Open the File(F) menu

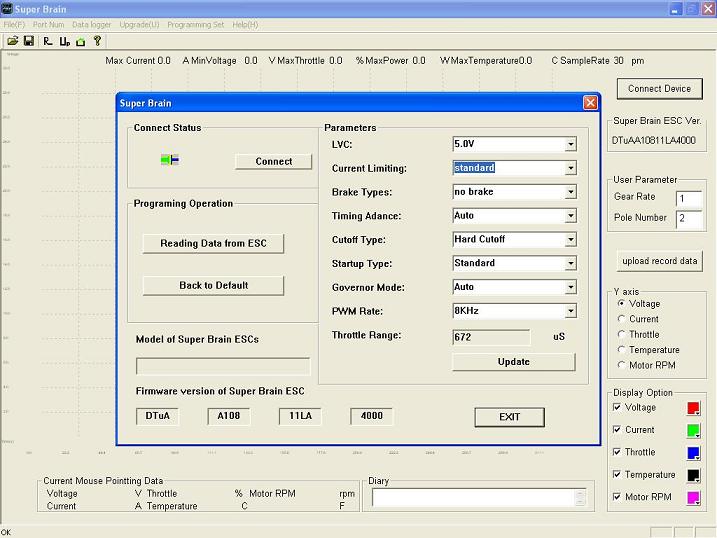tap(14, 25)
